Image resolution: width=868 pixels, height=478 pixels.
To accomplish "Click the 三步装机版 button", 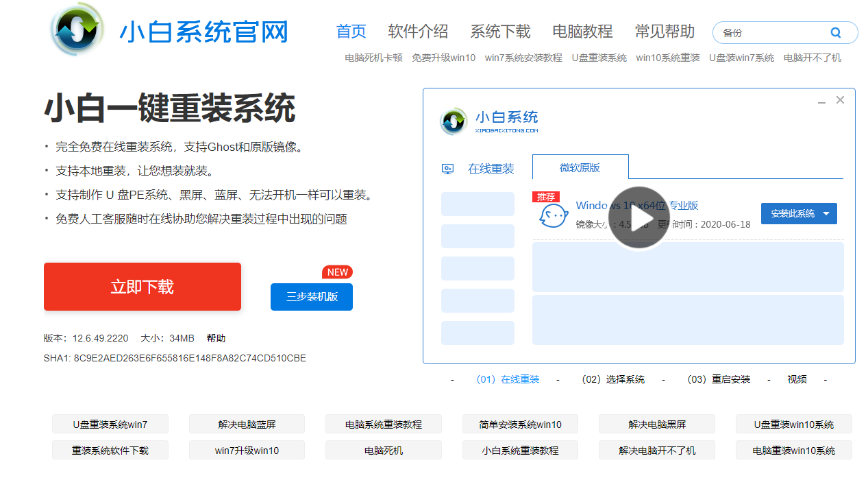I will click(312, 297).
